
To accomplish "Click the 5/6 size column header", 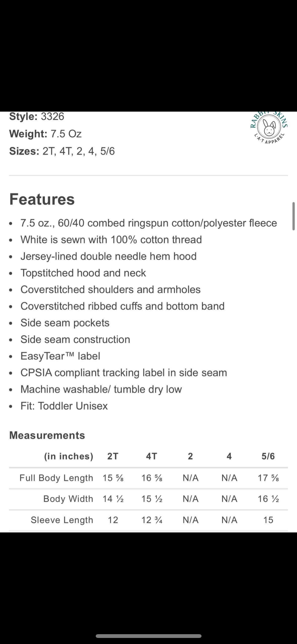I will coord(268,456).
